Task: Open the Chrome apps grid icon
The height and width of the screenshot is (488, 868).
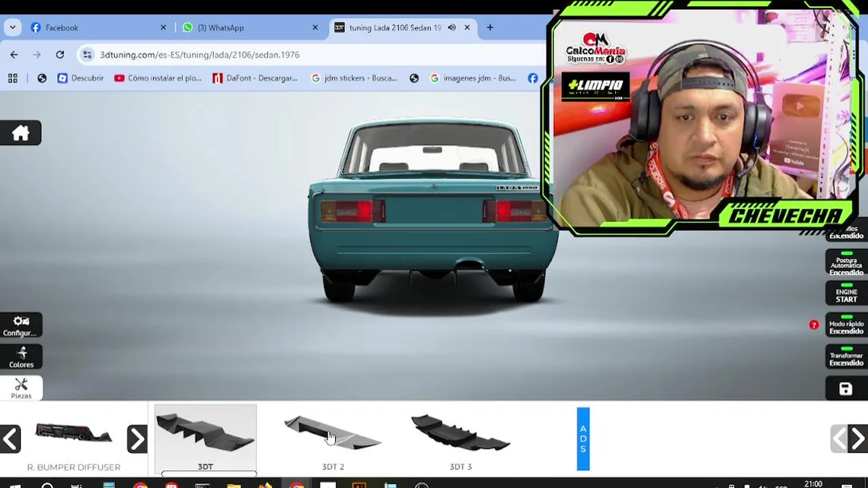Action: click(12, 78)
